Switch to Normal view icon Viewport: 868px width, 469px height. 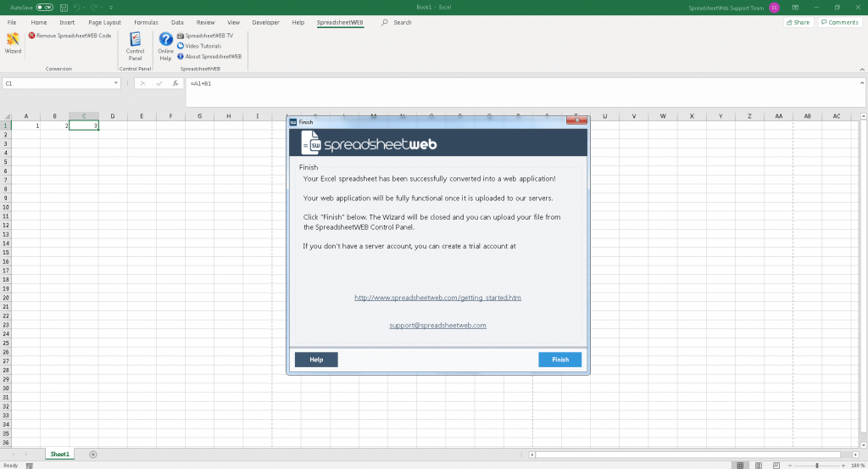[740, 465]
